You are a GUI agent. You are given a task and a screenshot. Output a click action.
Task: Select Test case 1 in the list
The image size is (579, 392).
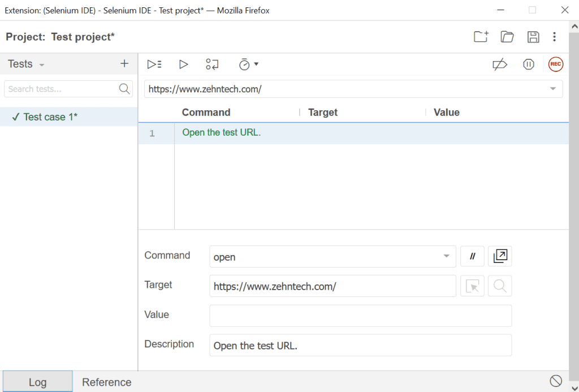point(50,117)
